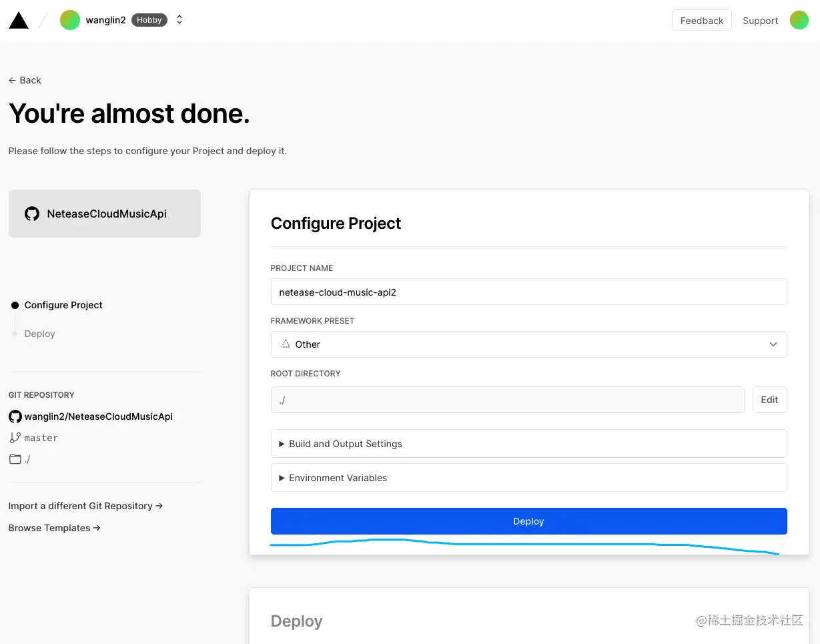Select the Configure Project step

tap(63, 305)
